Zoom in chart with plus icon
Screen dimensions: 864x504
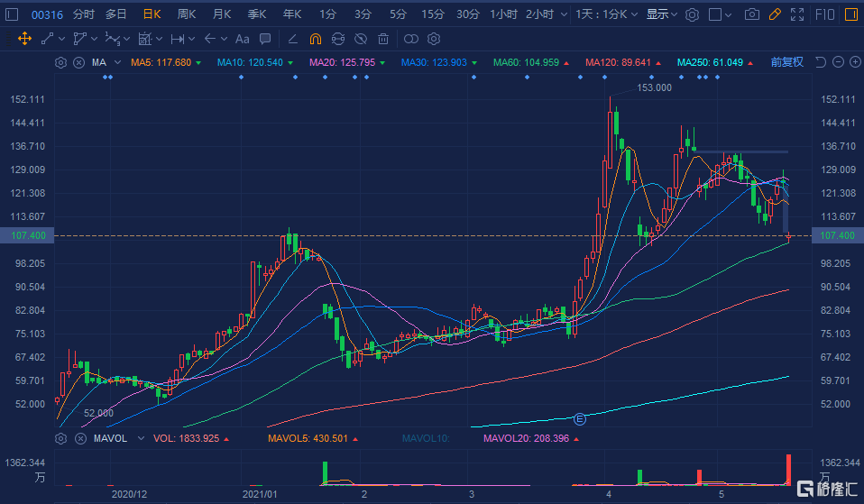tap(853, 62)
